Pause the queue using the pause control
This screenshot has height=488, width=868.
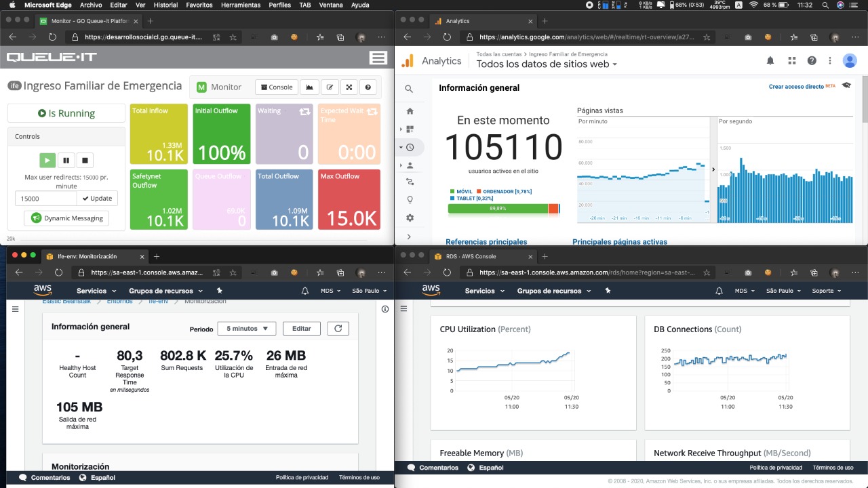[x=66, y=161]
